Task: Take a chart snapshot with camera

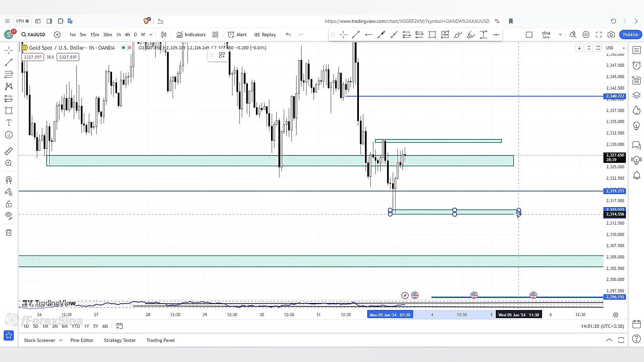Action: click(x=611, y=35)
